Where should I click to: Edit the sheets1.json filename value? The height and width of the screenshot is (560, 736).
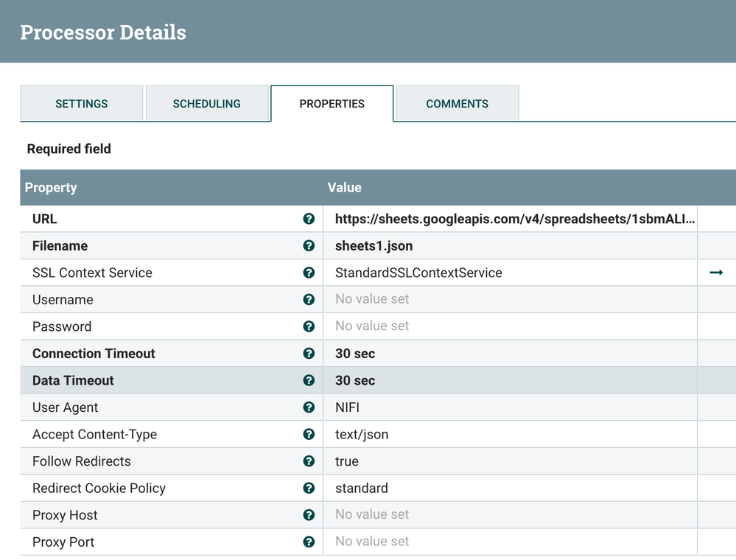tap(510, 246)
